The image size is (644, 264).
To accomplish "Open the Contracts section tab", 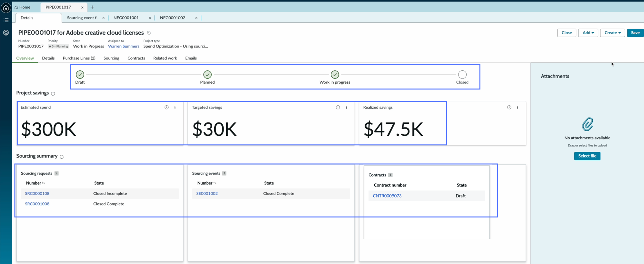I will point(136,58).
